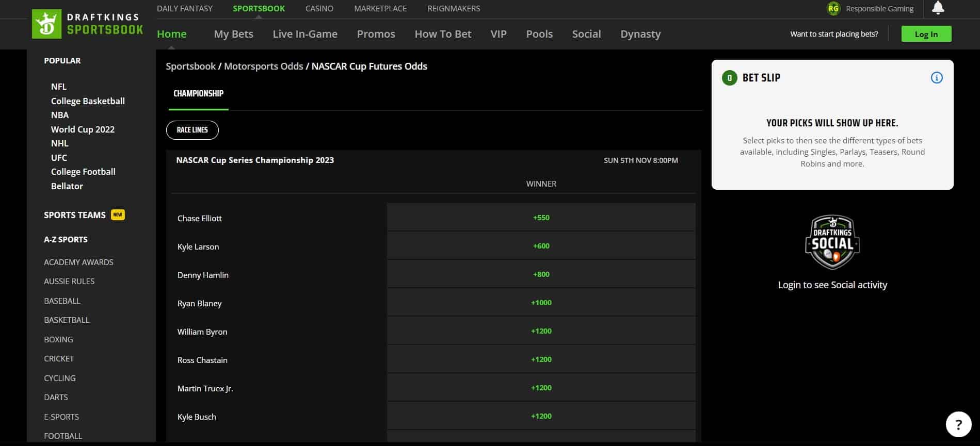
Task: Go to Home navigation tab
Action: pos(172,34)
